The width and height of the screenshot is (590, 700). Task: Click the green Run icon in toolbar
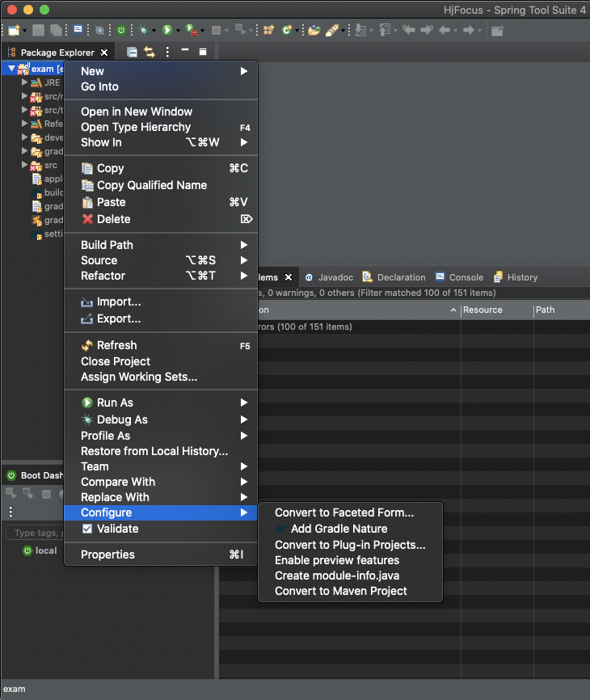(x=167, y=31)
